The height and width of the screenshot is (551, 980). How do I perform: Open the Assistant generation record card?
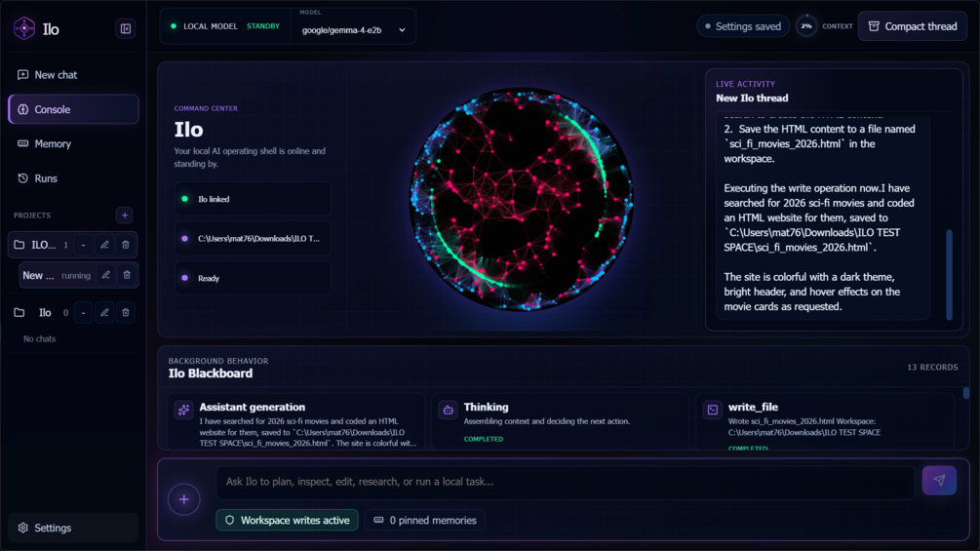(x=296, y=421)
